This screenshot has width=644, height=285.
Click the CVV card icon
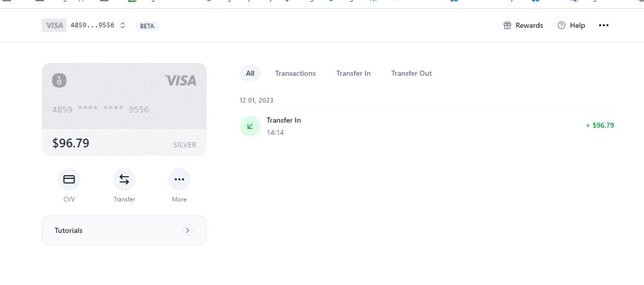point(69,179)
